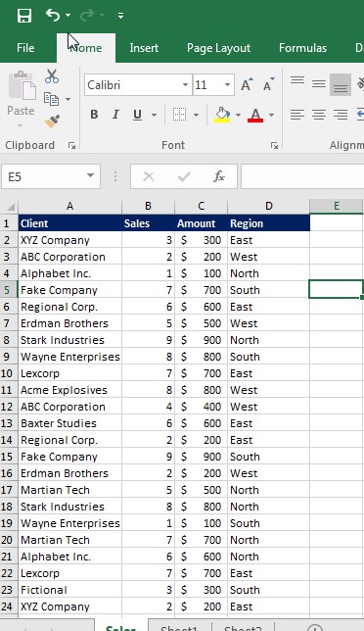Viewport: 364px width, 631px height.
Task: Select column B header
Action: pyautogui.click(x=148, y=206)
